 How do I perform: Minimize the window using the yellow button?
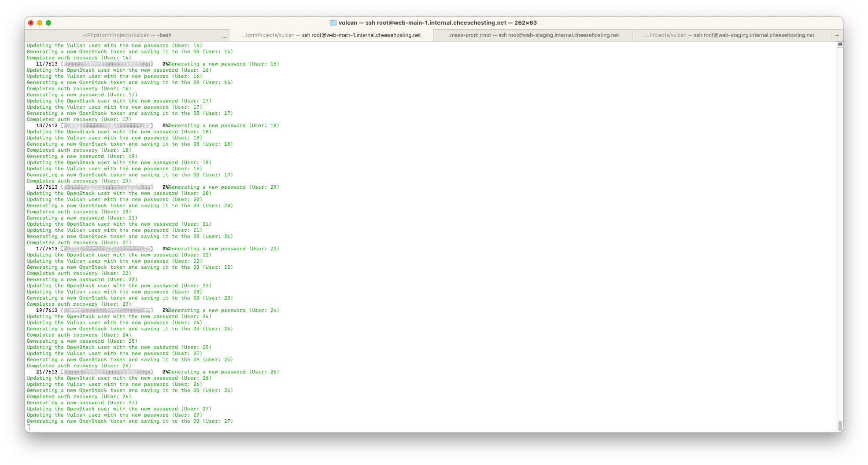(x=40, y=23)
